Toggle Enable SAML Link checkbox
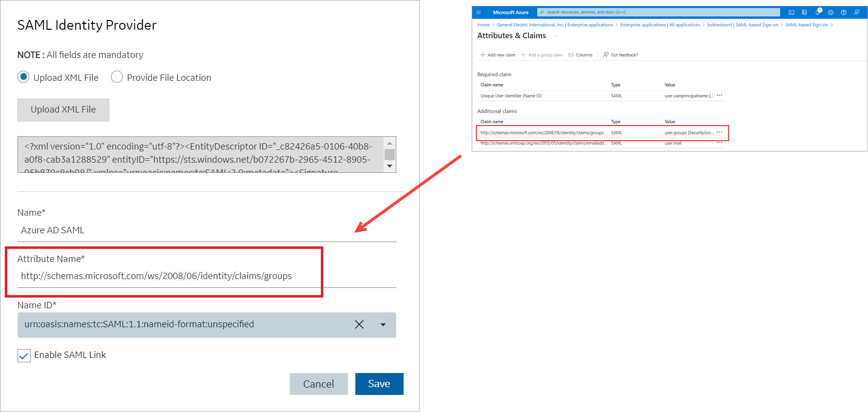 24,356
